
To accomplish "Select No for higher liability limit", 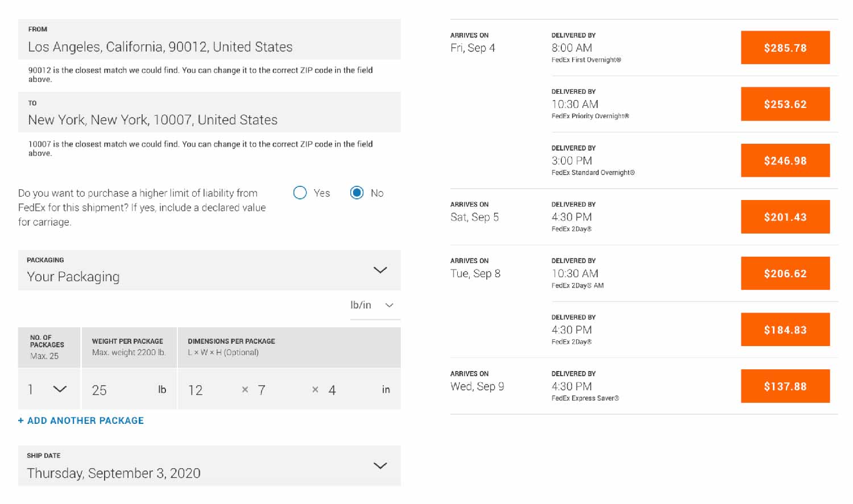I will pos(357,193).
